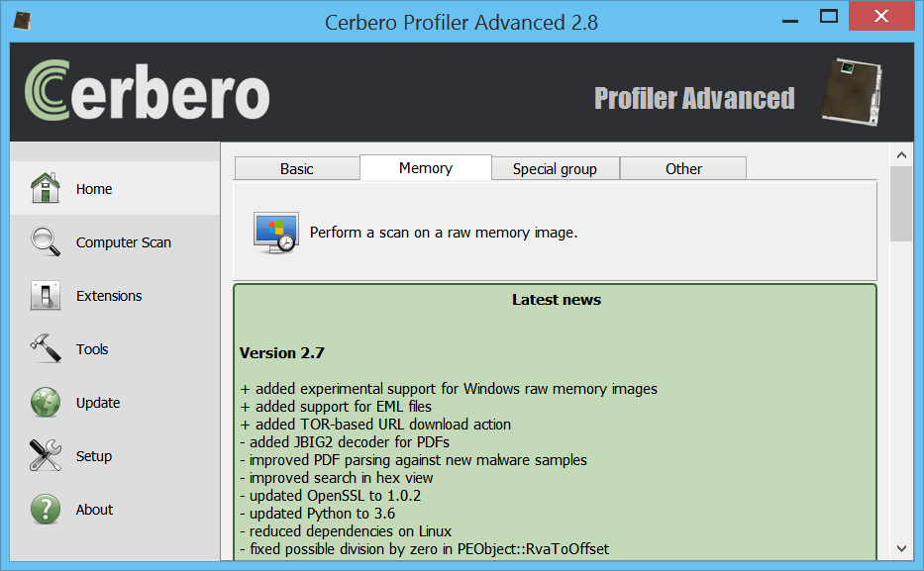Switch to the Basic tab
Image resolution: width=924 pixels, height=571 pixels.
coord(297,169)
